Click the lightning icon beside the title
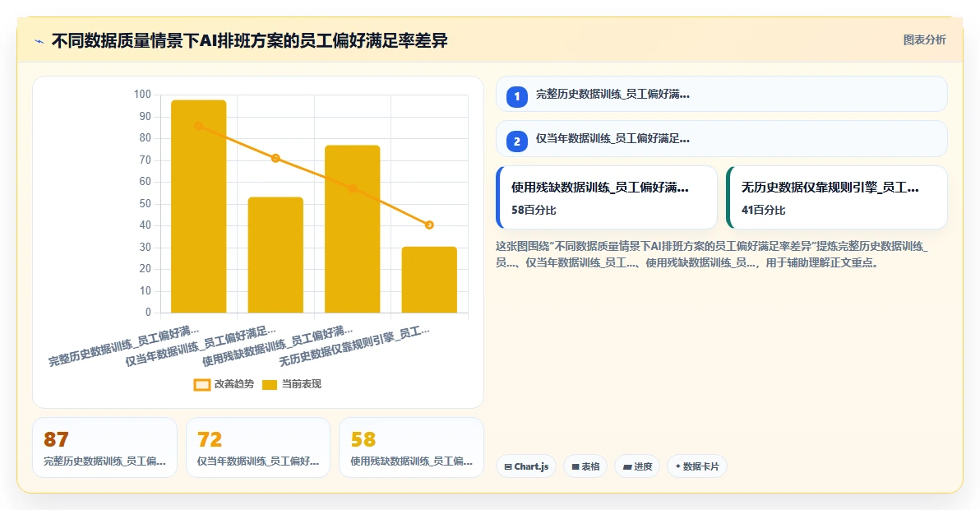Screen dimensions: 980x510 pos(39,42)
